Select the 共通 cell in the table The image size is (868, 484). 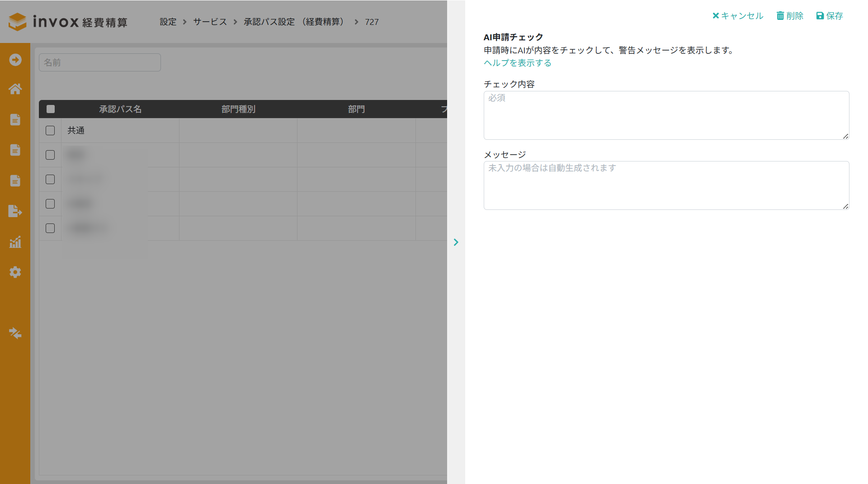click(x=120, y=131)
